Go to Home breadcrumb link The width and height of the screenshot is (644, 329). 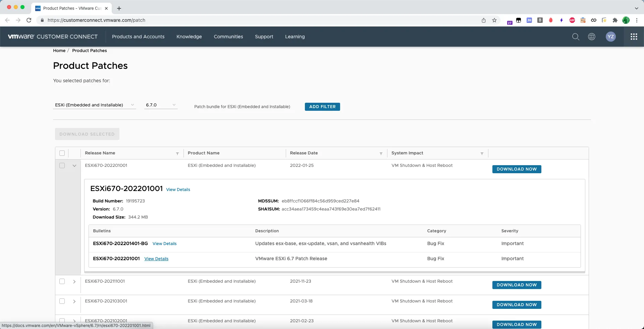click(59, 51)
